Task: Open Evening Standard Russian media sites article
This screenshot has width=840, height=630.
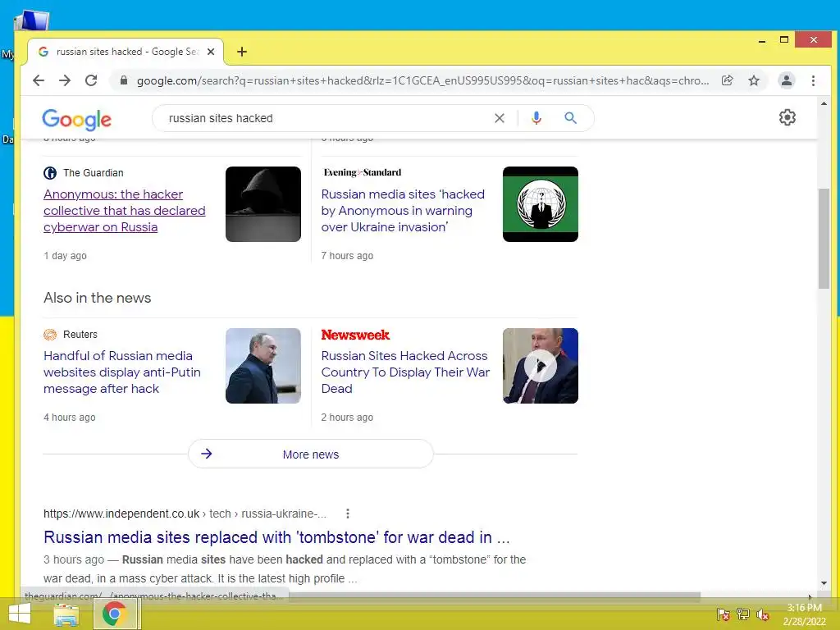Action: click(403, 211)
